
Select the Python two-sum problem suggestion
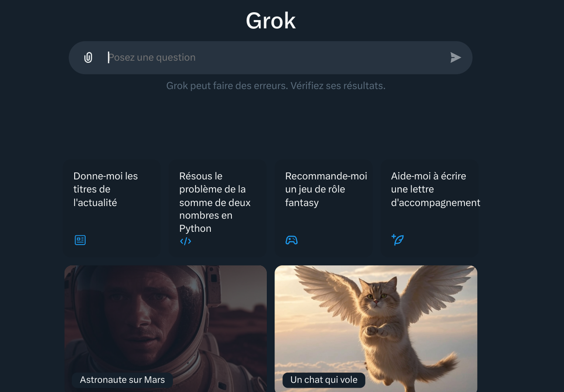coord(217,208)
